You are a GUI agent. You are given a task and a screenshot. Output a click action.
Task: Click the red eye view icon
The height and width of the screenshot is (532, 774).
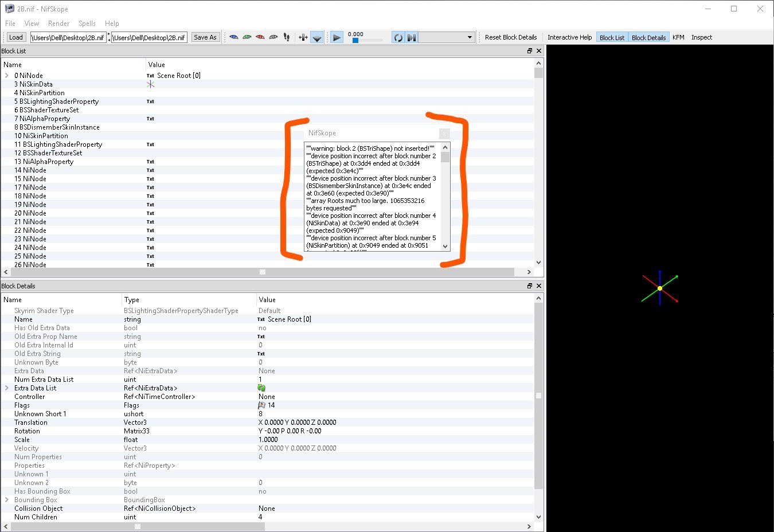pyautogui.click(x=260, y=37)
